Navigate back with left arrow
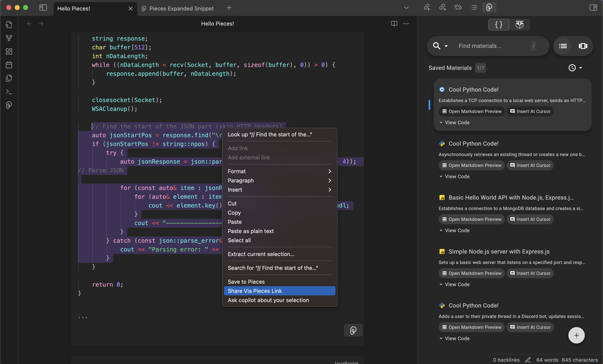This screenshot has height=364, width=603. point(29,24)
